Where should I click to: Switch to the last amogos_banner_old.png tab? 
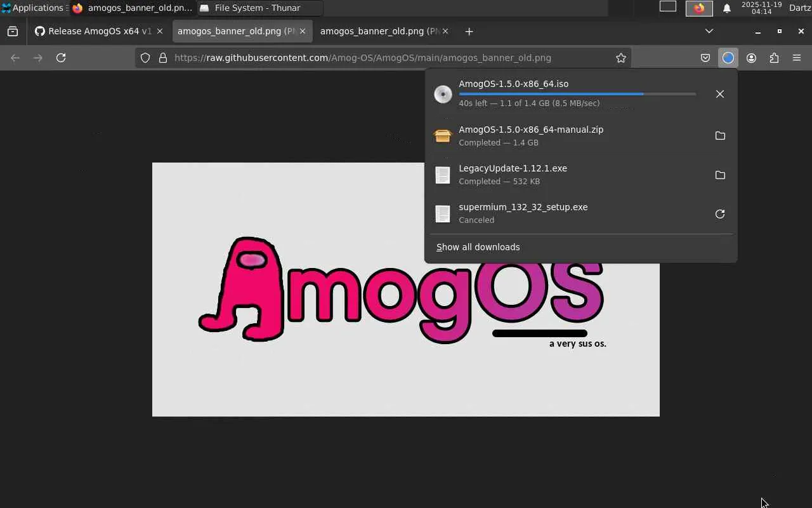[x=385, y=31]
